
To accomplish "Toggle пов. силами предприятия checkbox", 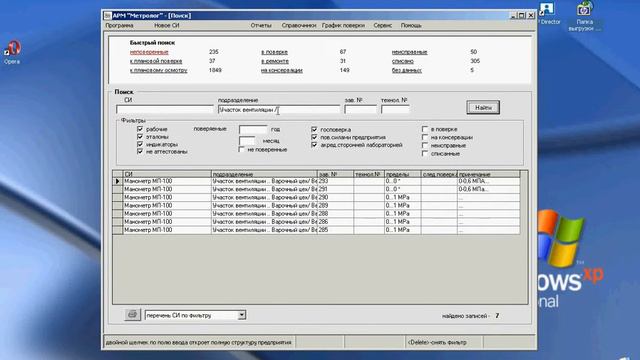I will click(314, 137).
